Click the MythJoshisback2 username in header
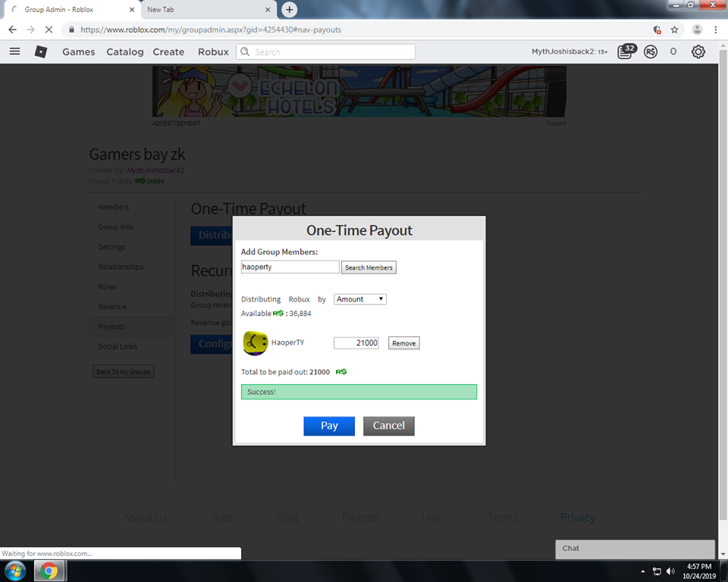 563,52
